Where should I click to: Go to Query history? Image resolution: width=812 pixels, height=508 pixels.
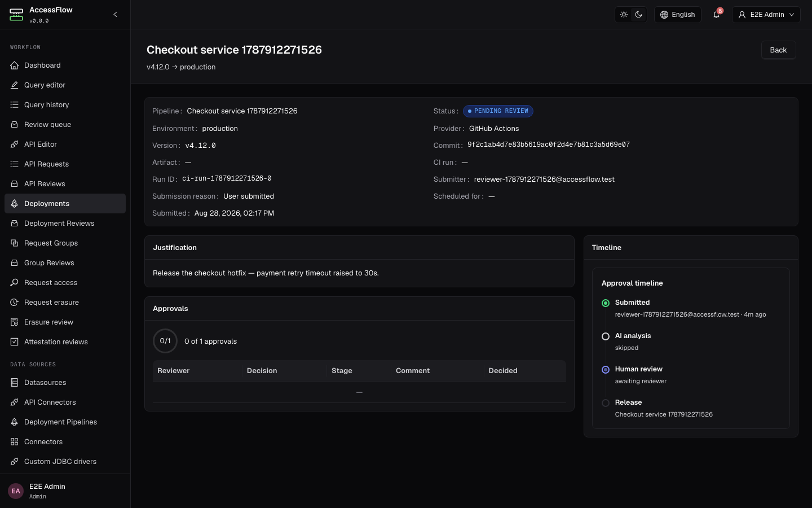click(x=65, y=105)
